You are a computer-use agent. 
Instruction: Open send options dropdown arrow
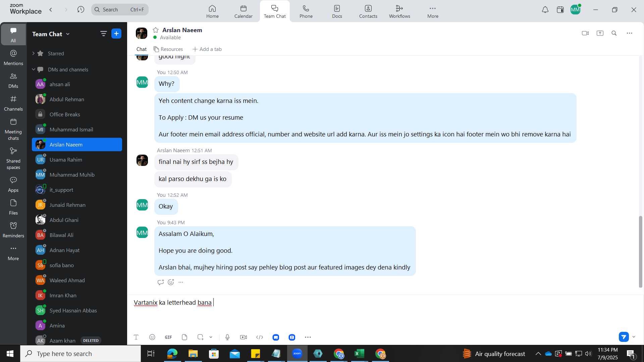coord(634,337)
